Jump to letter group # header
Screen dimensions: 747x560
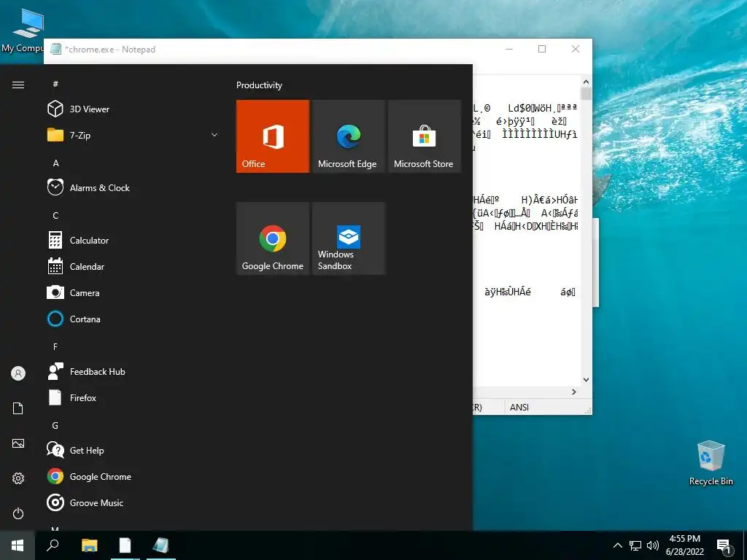click(55, 84)
